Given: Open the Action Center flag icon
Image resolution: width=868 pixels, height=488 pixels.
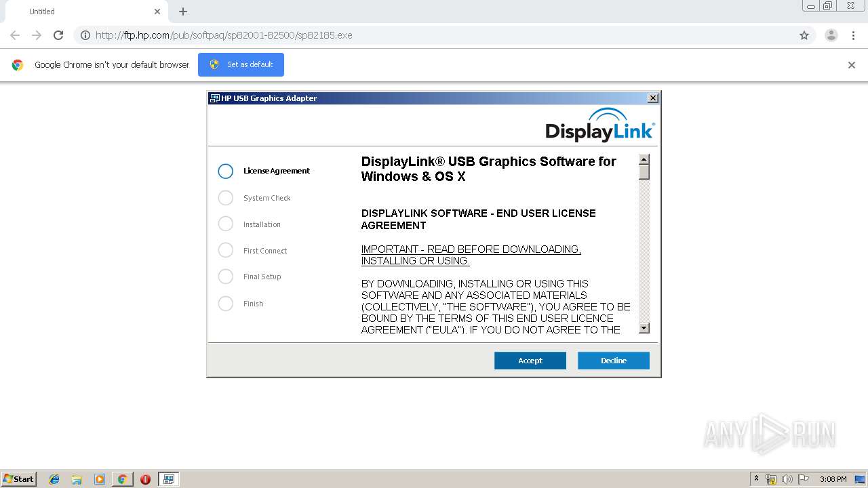Looking at the screenshot, I should [x=804, y=479].
